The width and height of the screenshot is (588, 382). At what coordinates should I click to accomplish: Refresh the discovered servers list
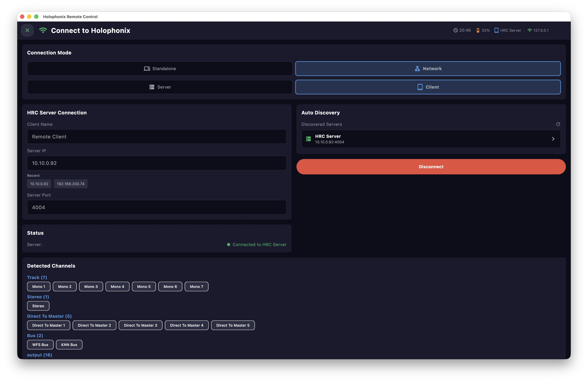click(x=558, y=124)
